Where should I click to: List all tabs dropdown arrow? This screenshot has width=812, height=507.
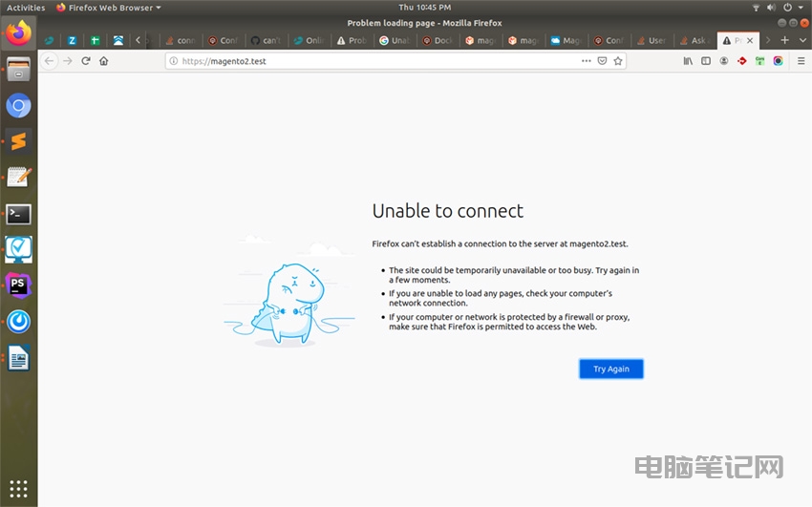pos(802,40)
